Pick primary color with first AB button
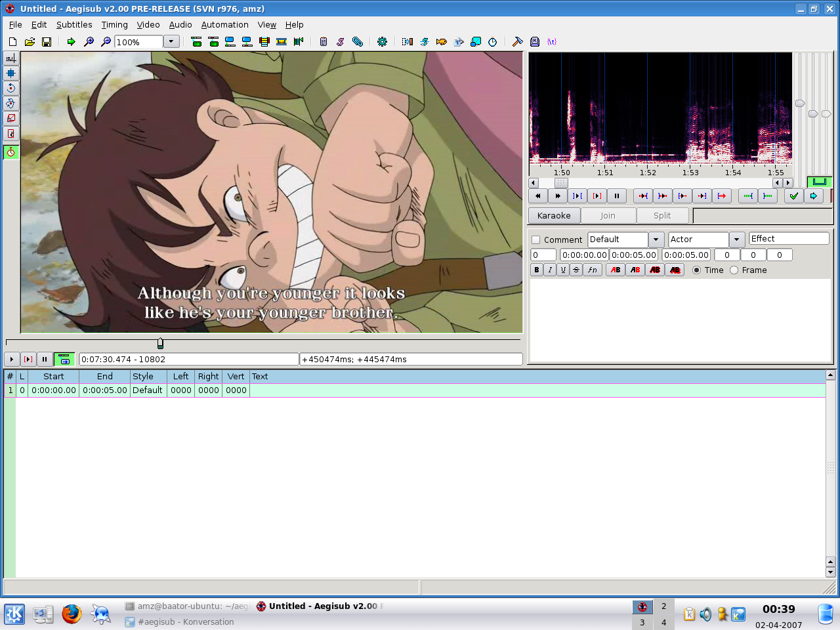Image resolution: width=840 pixels, height=630 pixels. tap(616, 270)
